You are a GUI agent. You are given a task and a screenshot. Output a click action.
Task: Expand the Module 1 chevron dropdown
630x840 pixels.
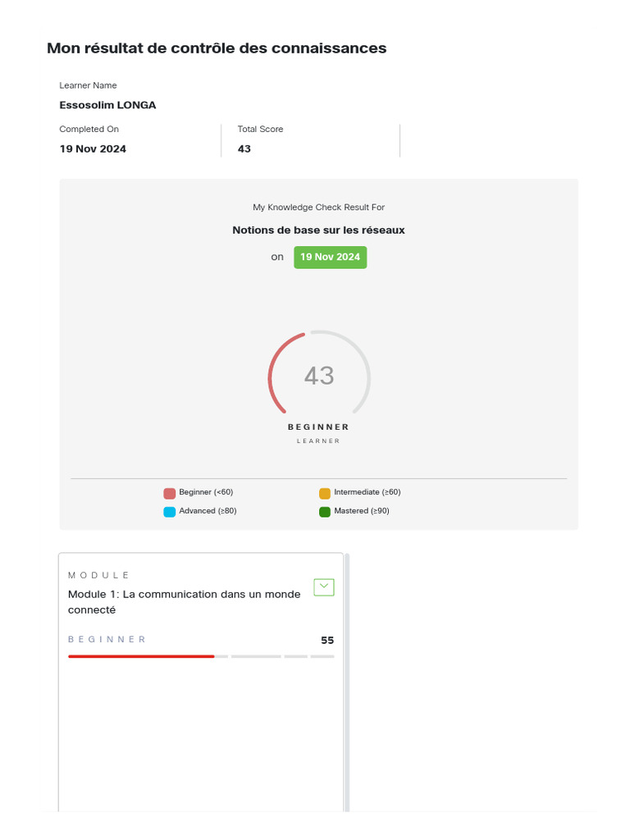323,587
